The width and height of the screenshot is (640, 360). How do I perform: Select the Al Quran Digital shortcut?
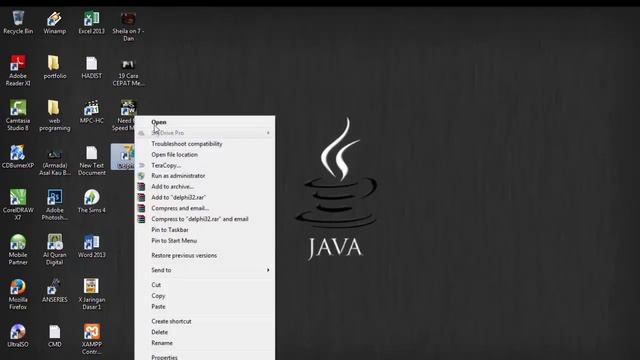coord(54,250)
